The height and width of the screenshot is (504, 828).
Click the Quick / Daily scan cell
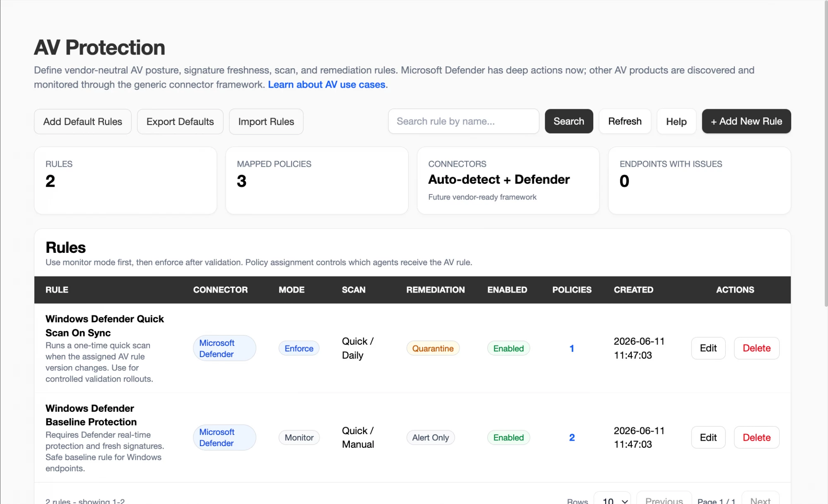(x=358, y=348)
